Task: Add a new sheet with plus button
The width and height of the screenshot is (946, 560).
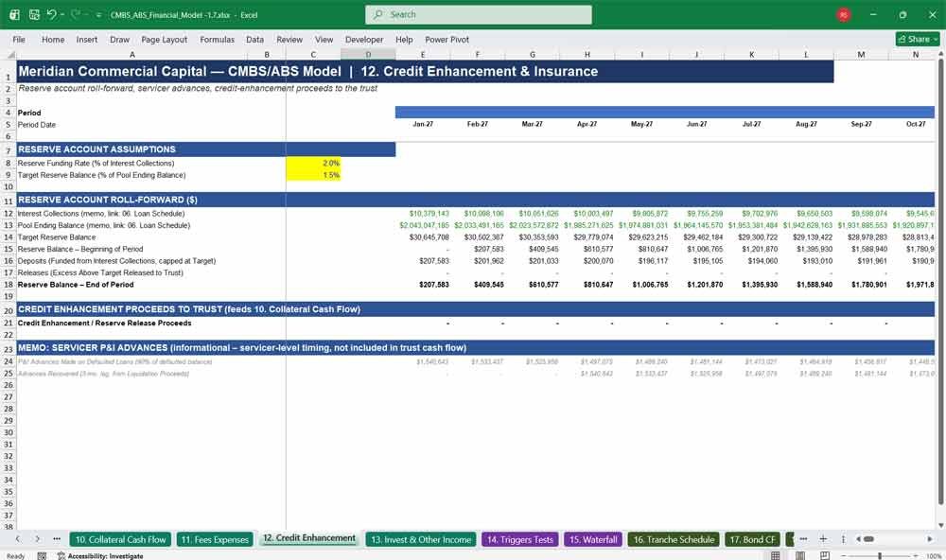Action: [823, 539]
